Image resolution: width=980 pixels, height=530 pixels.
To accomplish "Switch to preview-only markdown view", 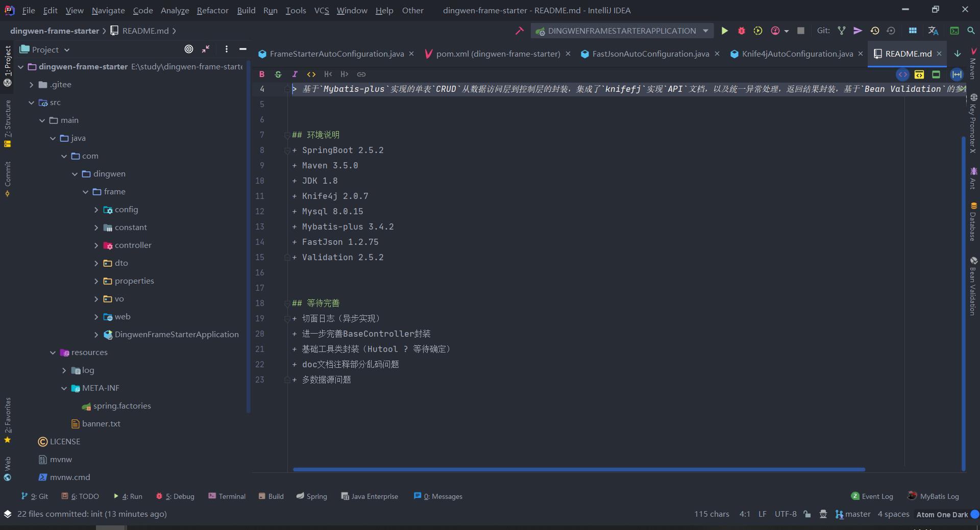I will tap(936, 74).
